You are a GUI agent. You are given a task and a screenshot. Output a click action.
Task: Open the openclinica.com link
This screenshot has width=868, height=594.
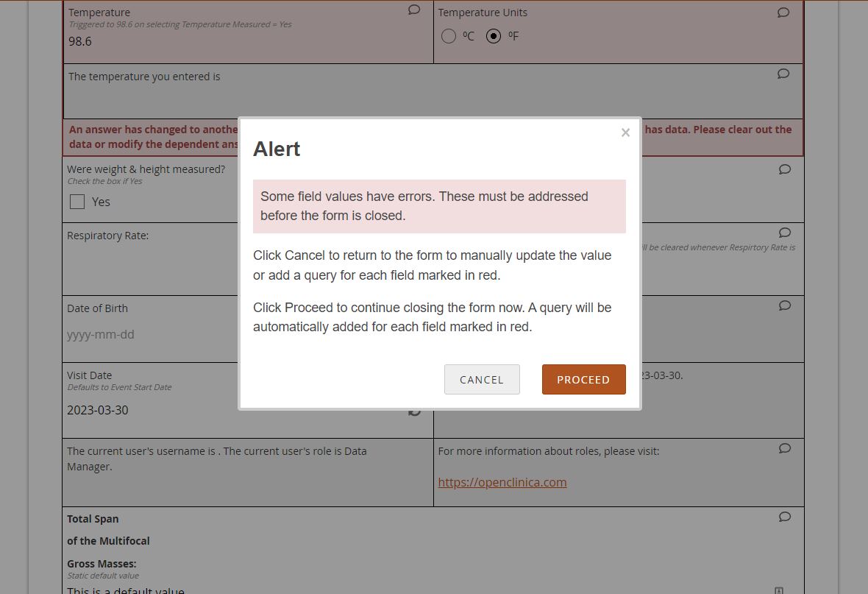(x=502, y=482)
